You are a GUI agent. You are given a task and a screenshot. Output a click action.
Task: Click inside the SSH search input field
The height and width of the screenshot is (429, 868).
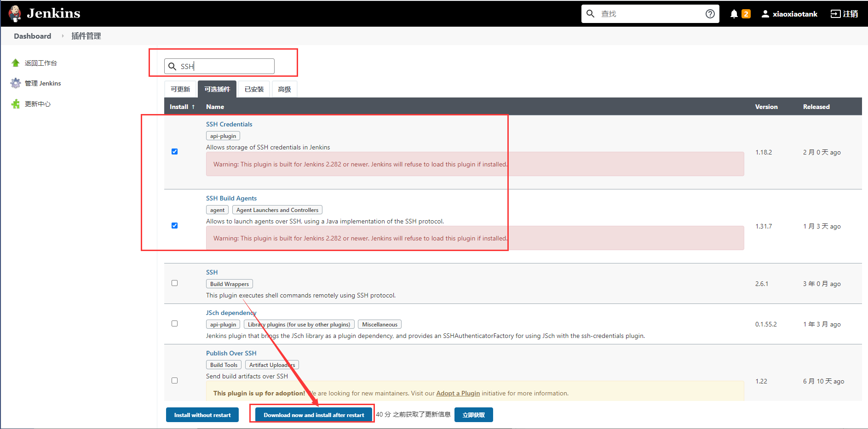(219, 66)
